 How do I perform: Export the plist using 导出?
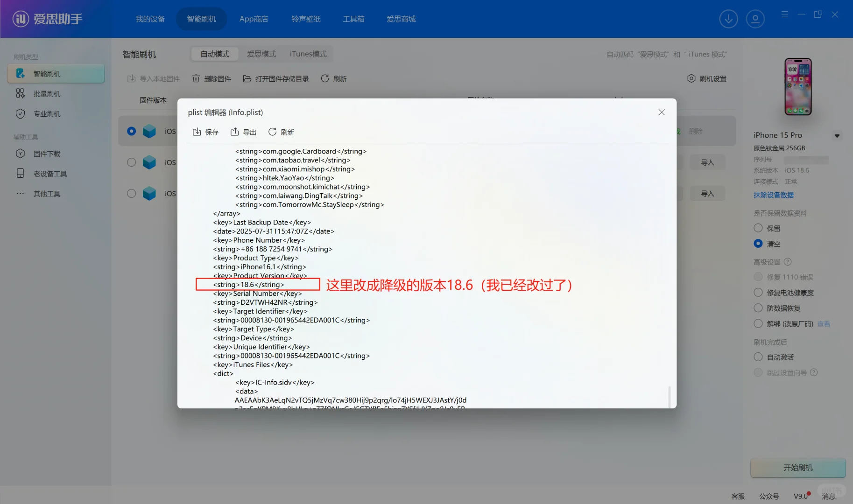[243, 132]
